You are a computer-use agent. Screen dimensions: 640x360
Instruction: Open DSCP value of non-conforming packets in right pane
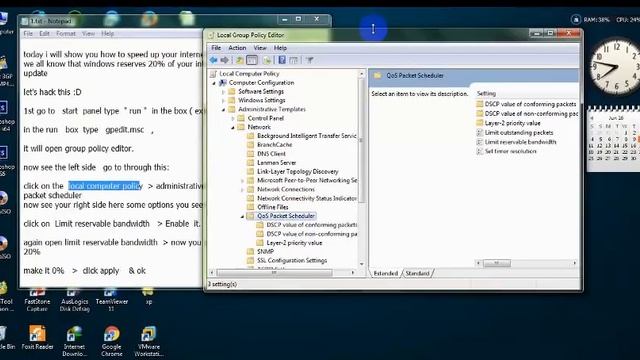tap(527, 114)
